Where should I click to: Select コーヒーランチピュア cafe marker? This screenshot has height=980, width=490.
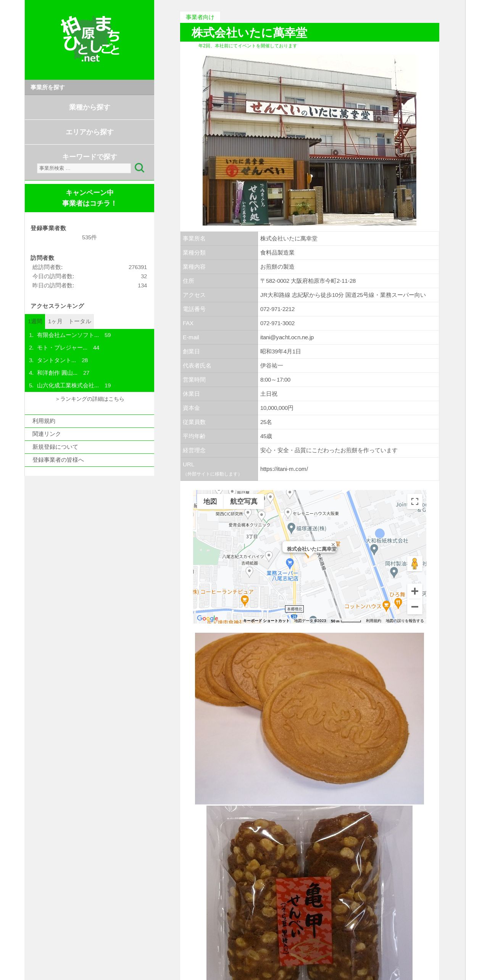point(245,601)
